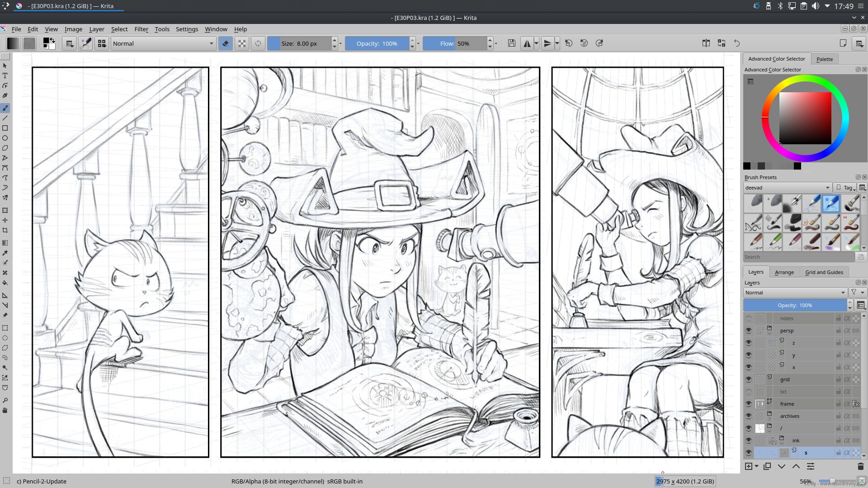Open the layer blending mode dropdown
868x488 pixels.
click(x=794, y=293)
